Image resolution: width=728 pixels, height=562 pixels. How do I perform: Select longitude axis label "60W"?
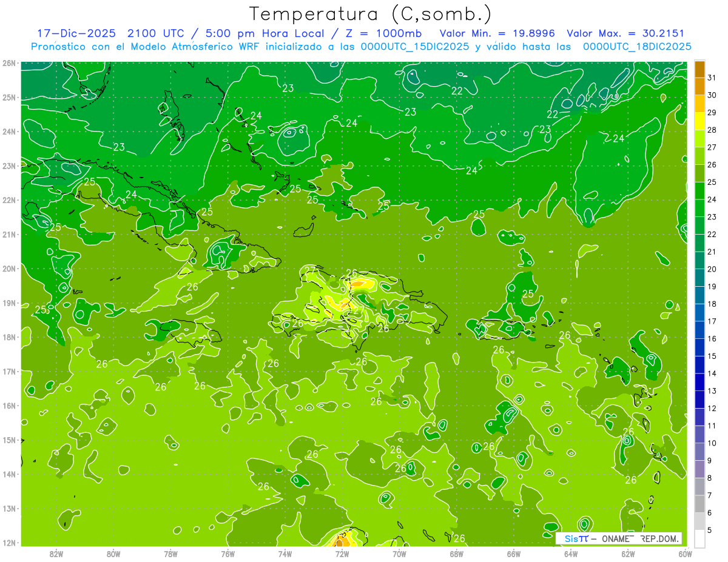[685, 554]
